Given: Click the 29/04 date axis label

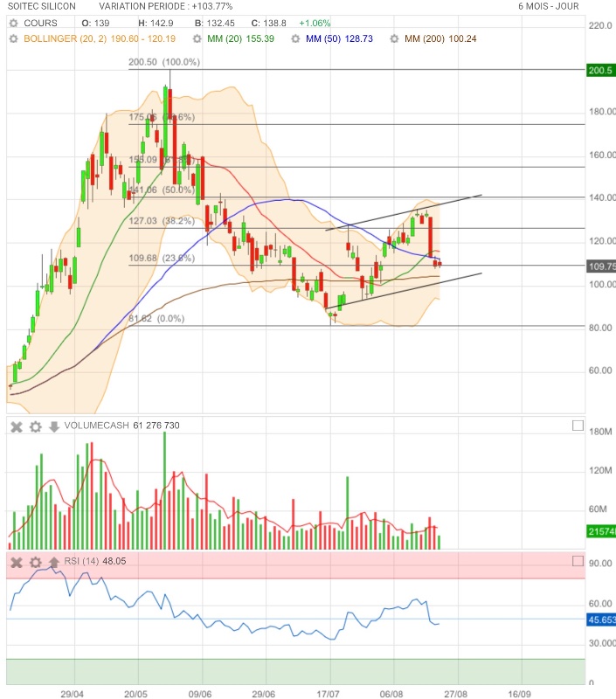Looking at the screenshot, I should pos(72,694).
